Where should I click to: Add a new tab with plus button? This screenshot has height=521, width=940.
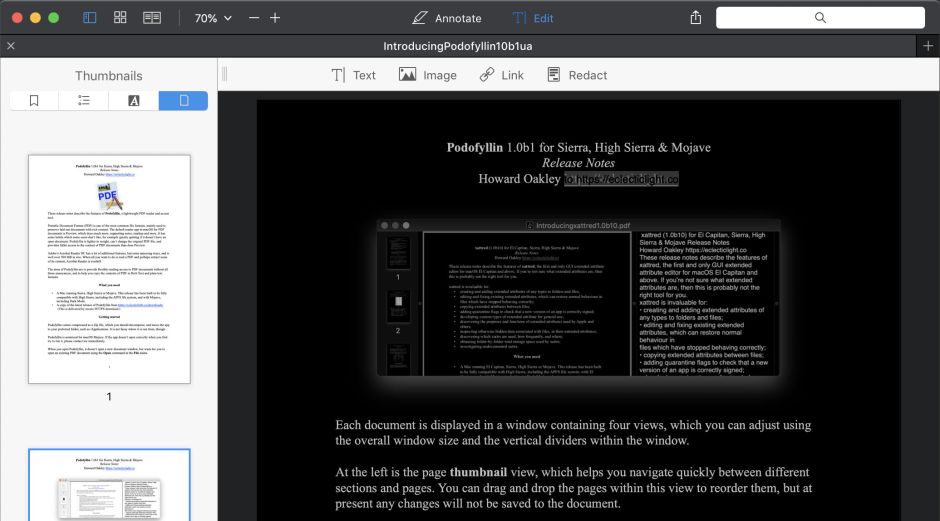click(928, 46)
